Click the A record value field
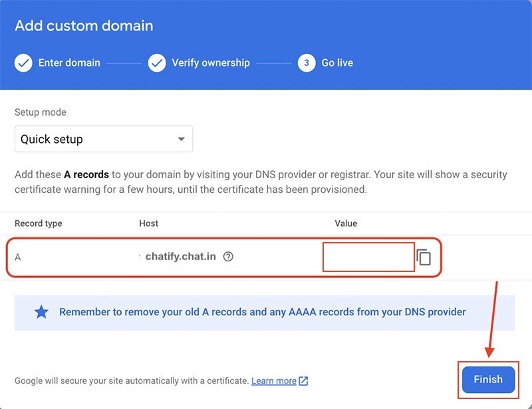Viewport: 532px width, 409px height. pos(368,257)
